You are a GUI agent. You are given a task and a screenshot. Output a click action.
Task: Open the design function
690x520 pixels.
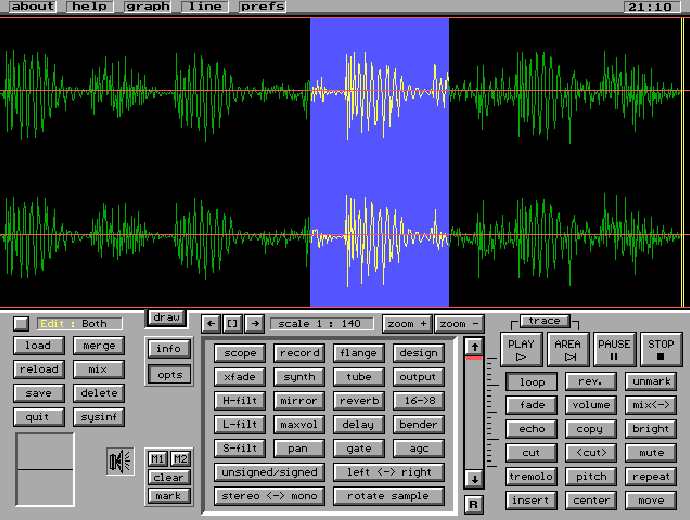[x=418, y=353]
